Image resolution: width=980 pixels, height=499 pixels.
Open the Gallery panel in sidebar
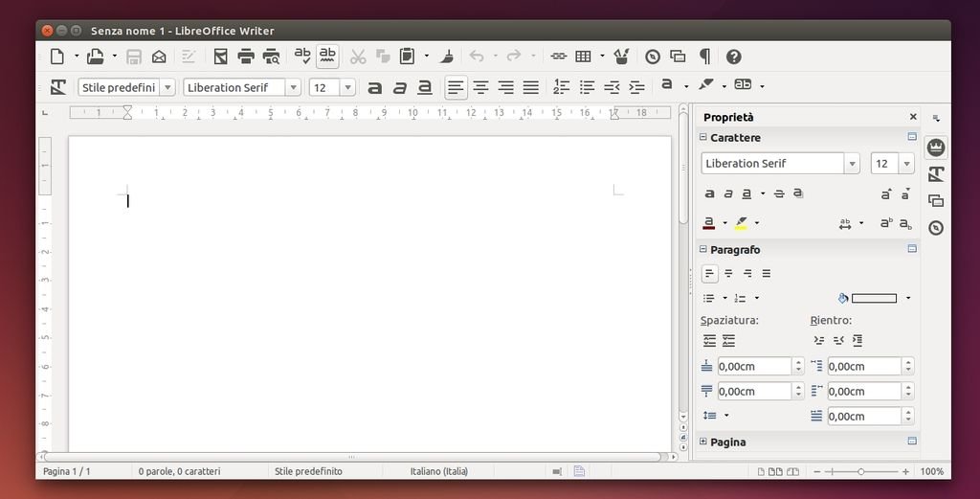[936, 200]
